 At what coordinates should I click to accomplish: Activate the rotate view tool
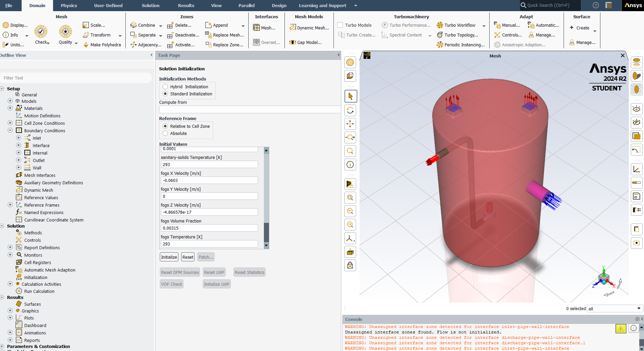click(350, 110)
